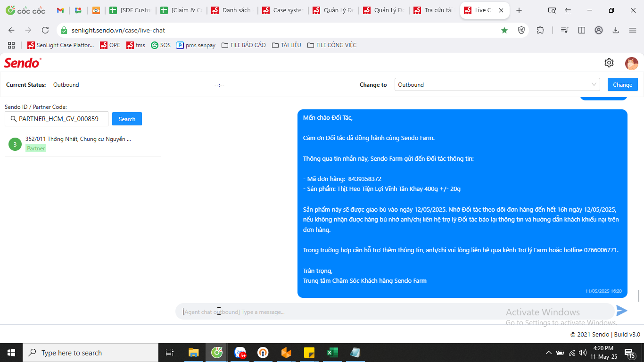The image size is (644, 362).
Task: Open the OPC bookmark
Action: click(x=110, y=45)
